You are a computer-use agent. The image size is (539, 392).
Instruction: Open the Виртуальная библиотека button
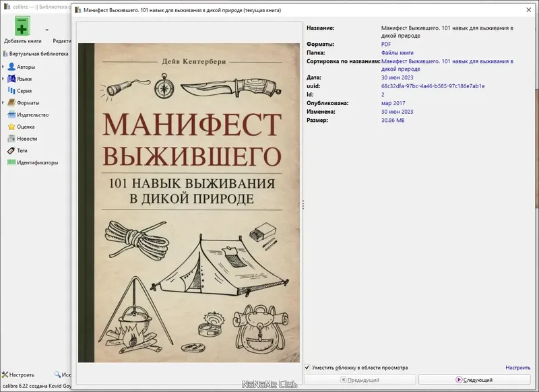click(36, 54)
